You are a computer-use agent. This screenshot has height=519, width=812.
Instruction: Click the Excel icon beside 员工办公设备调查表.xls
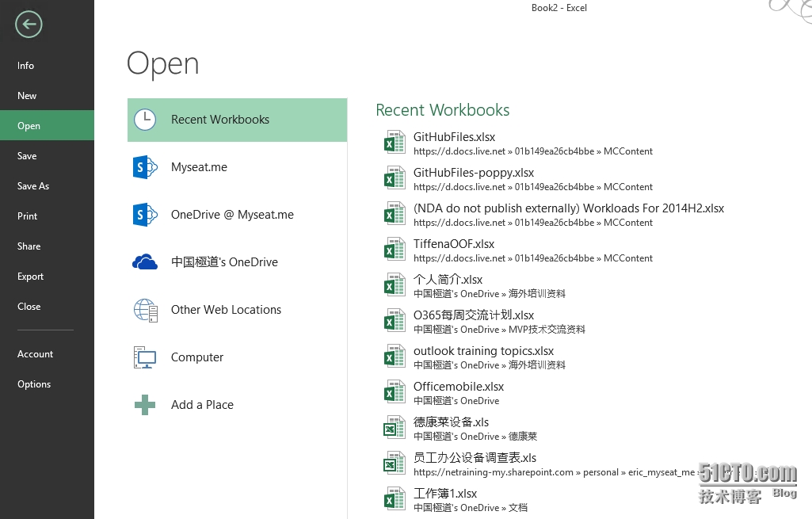point(395,464)
